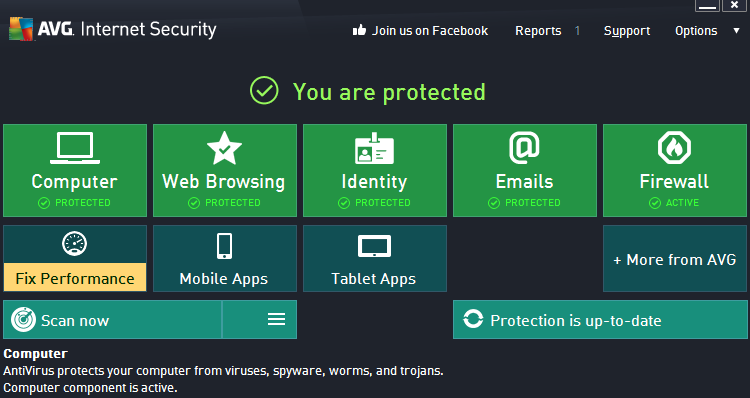750x398 pixels.
Task: Click the Computer tile title text
Action: pos(75,182)
